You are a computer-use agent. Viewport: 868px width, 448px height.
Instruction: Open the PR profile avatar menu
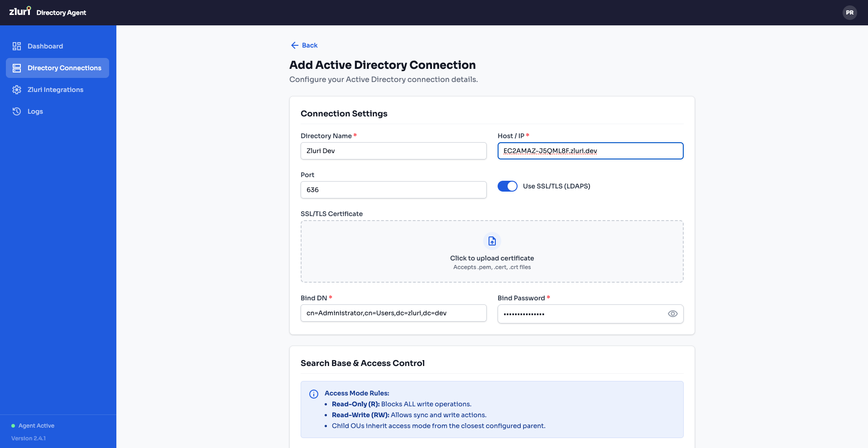tap(849, 13)
